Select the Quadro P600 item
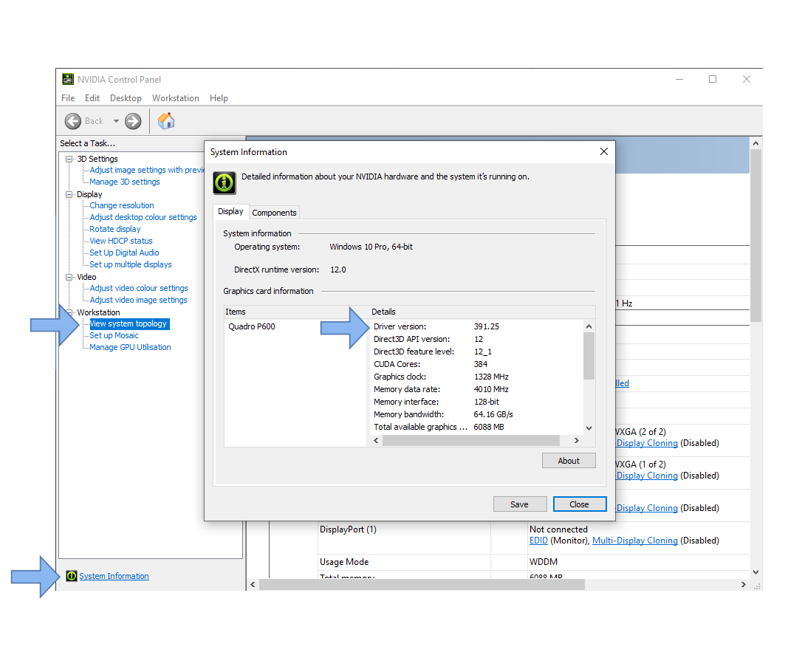 [251, 326]
